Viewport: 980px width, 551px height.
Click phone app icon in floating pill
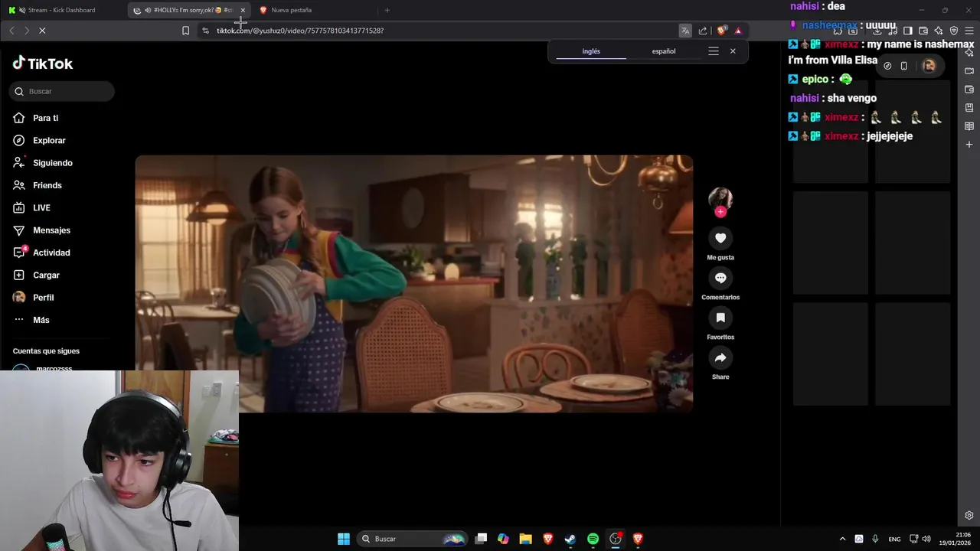click(904, 66)
